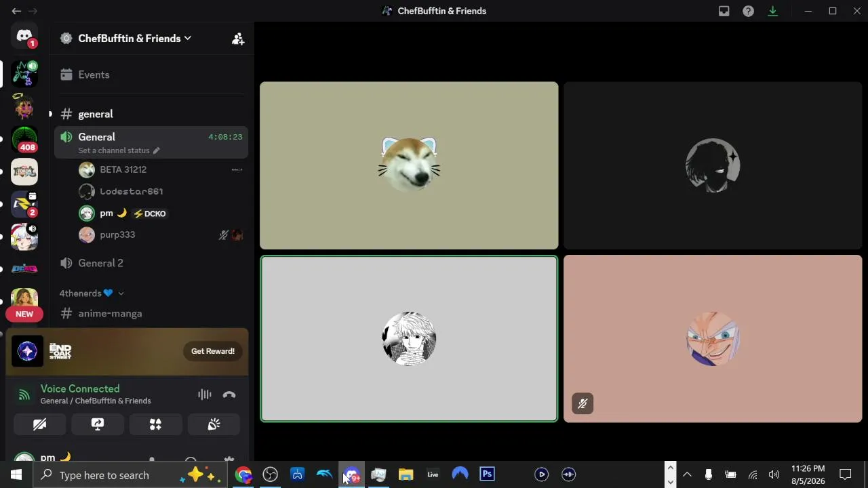Image resolution: width=868 pixels, height=488 pixels.
Task: Click the DCKO server tag beside pm
Action: (150, 213)
